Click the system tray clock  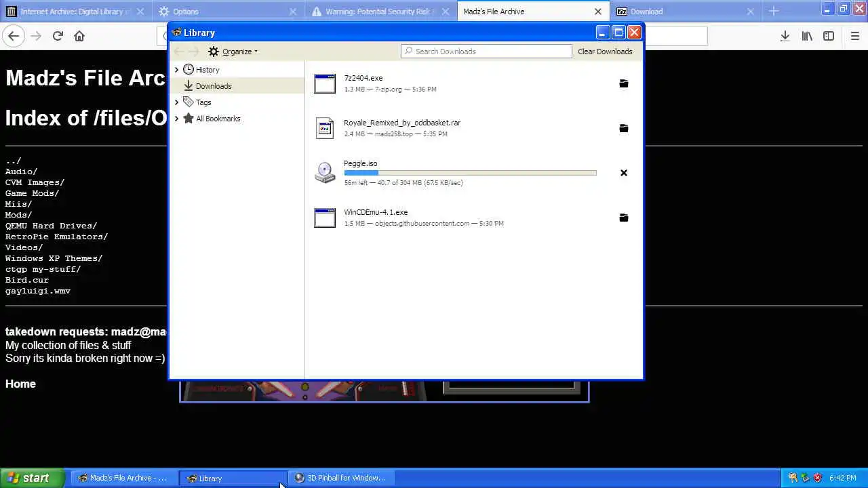pyautogui.click(x=843, y=478)
